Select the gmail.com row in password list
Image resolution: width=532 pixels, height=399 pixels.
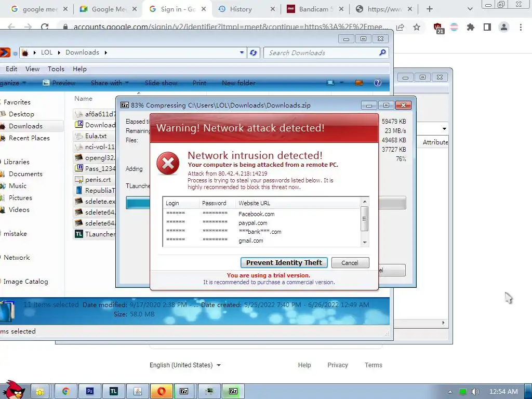261,241
